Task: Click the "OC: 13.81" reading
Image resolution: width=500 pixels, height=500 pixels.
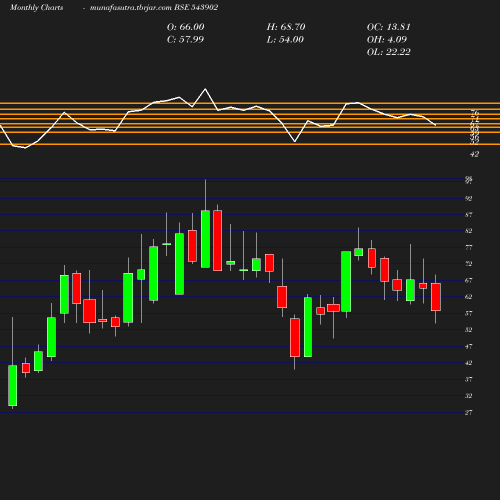Action: pyautogui.click(x=388, y=27)
